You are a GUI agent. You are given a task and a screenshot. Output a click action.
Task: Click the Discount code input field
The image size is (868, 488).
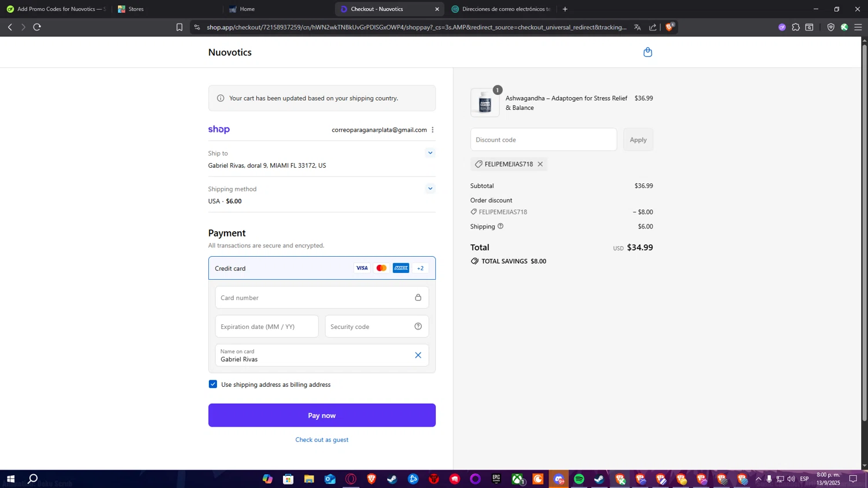[x=543, y=140]
